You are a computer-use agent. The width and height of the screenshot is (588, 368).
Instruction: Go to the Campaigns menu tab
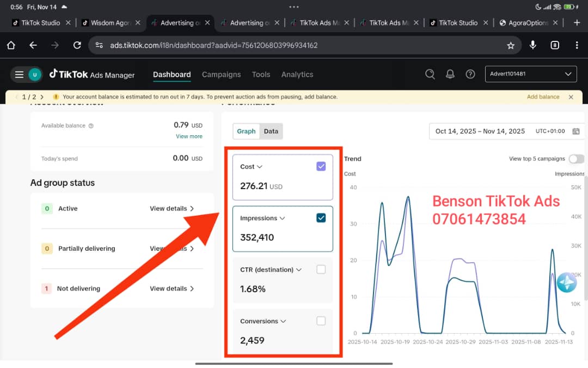tap(221, 75)
